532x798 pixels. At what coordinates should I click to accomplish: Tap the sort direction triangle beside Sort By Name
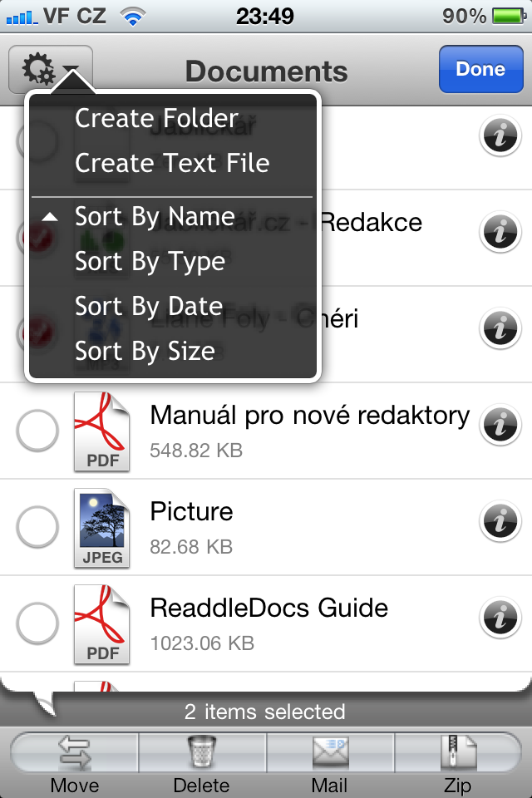50,215
